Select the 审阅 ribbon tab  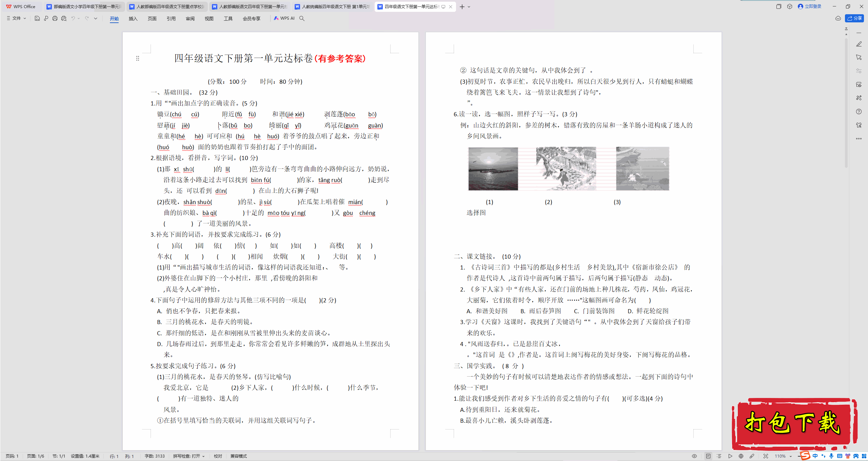[x=190, y=19]
